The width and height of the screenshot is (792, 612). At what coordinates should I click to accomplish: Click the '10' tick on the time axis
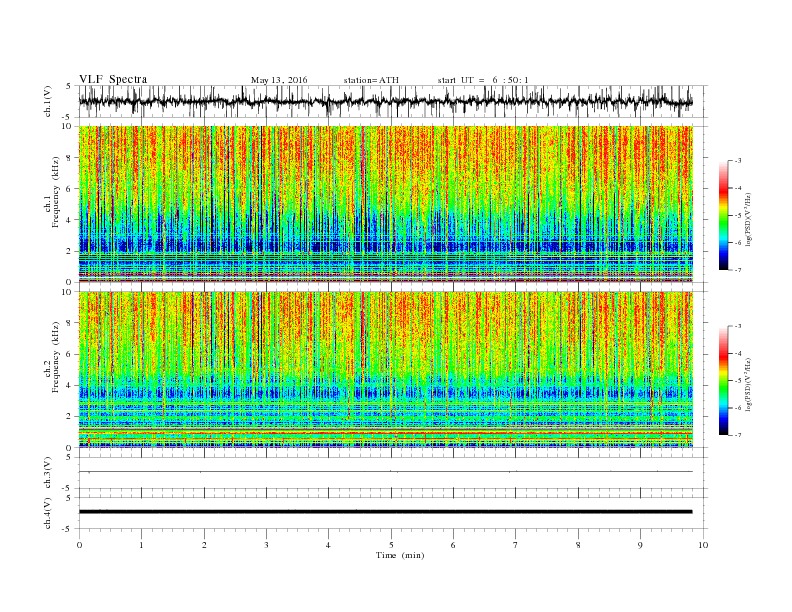click(703, 545)
